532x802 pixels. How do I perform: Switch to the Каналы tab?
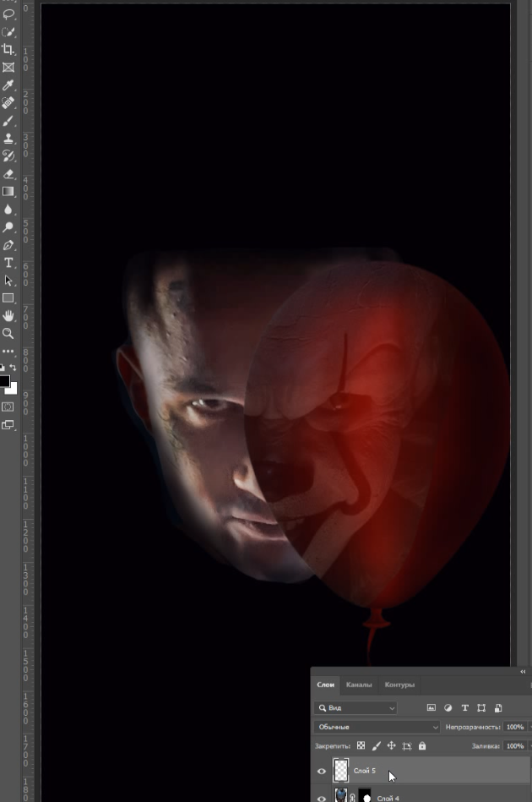tap(359, 685)
